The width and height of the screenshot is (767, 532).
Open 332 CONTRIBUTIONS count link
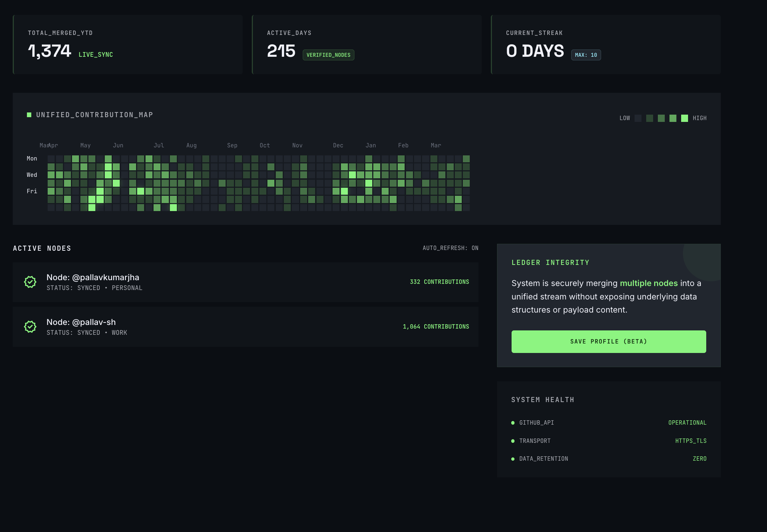tap(439, 282)
